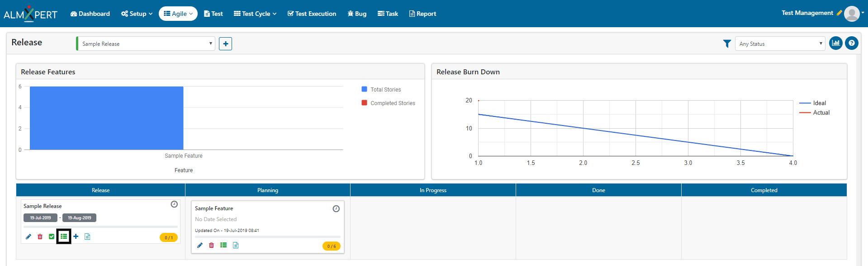This screenshot has width=868, height=266.
Task: Toggle the Total Stories legend entry
Action: [x=381, y=89]
